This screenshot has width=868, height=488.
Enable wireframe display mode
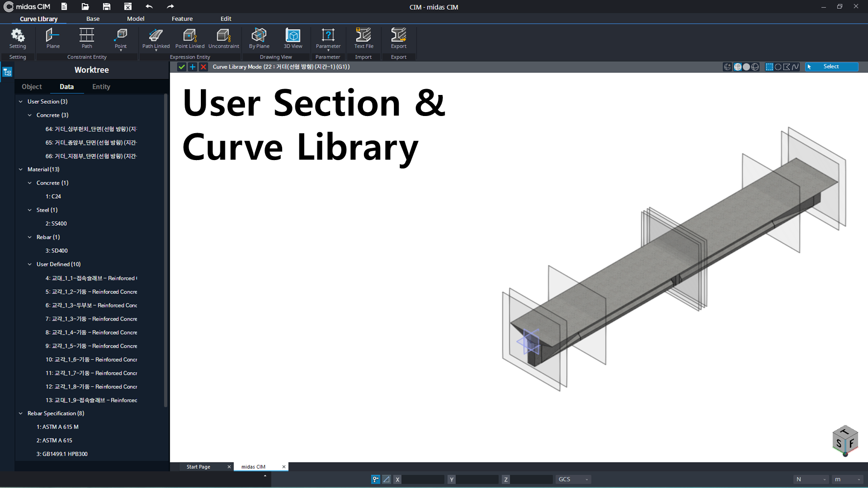755,67
